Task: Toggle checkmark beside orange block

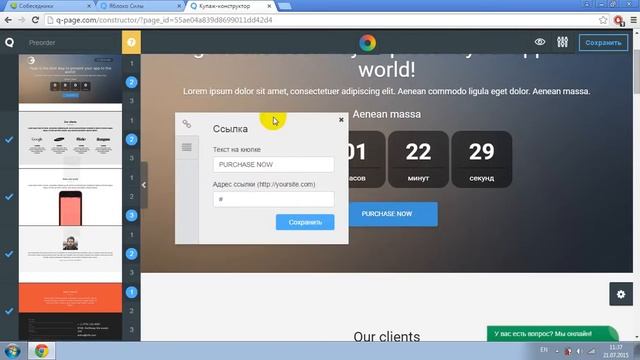Action: click(9, 311)
